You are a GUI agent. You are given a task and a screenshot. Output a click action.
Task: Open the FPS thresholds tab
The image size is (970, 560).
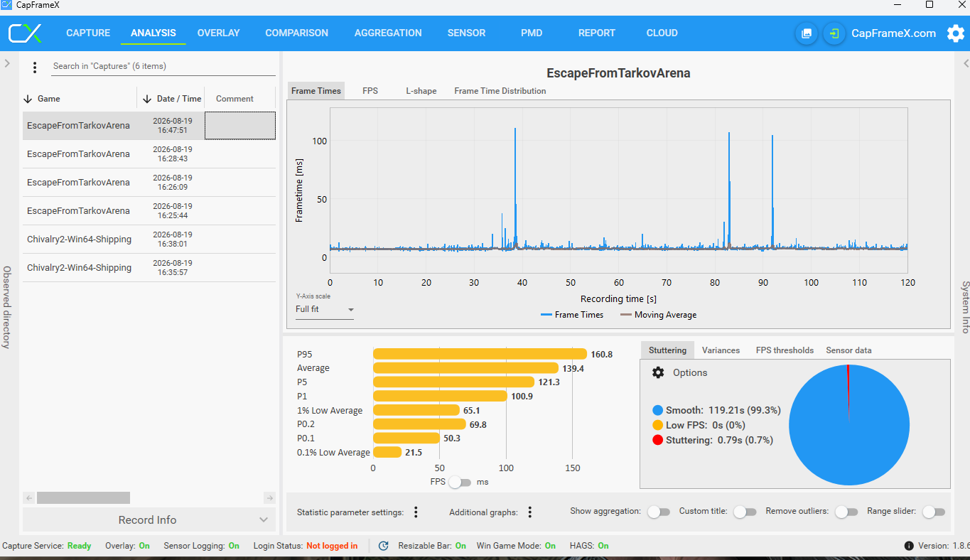785,350
